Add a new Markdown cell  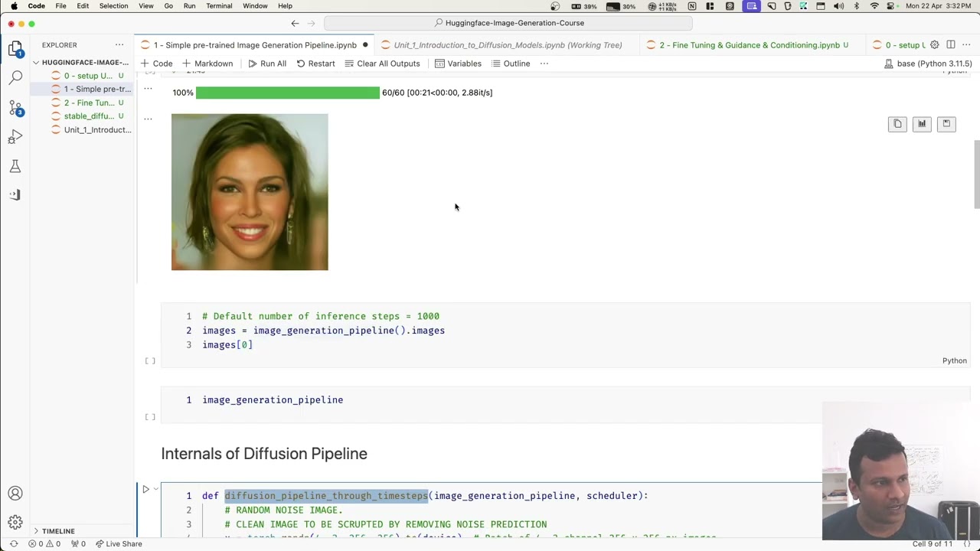pos(207,64)
